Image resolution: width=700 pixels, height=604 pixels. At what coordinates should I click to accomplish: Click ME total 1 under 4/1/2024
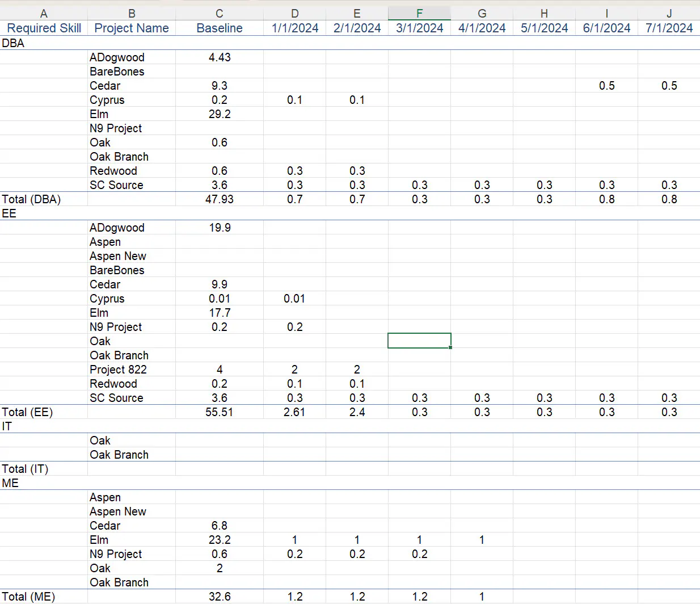pos(482,597)
